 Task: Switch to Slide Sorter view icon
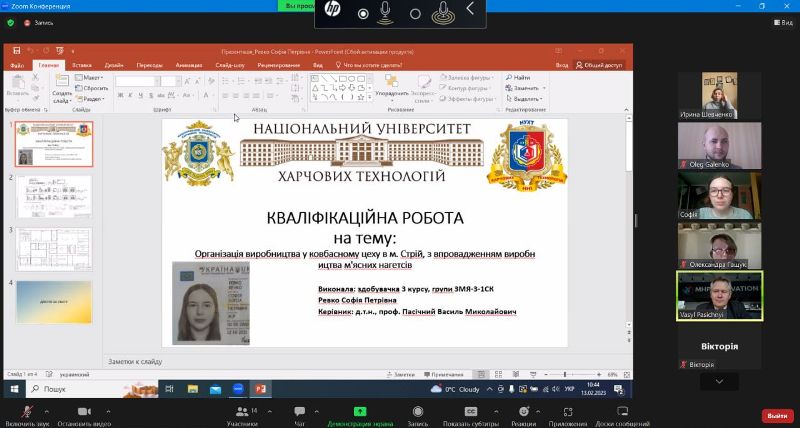498,375
